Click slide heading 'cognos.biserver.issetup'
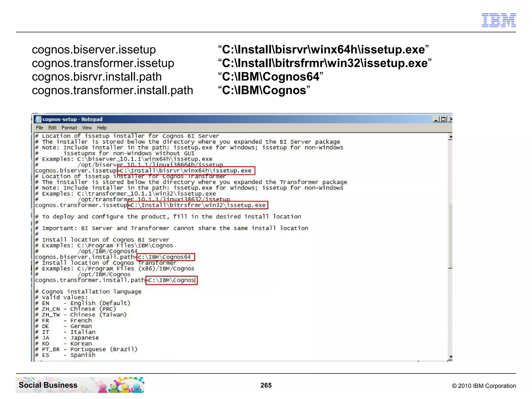532x399 pixels. click(x=94, y=50)
